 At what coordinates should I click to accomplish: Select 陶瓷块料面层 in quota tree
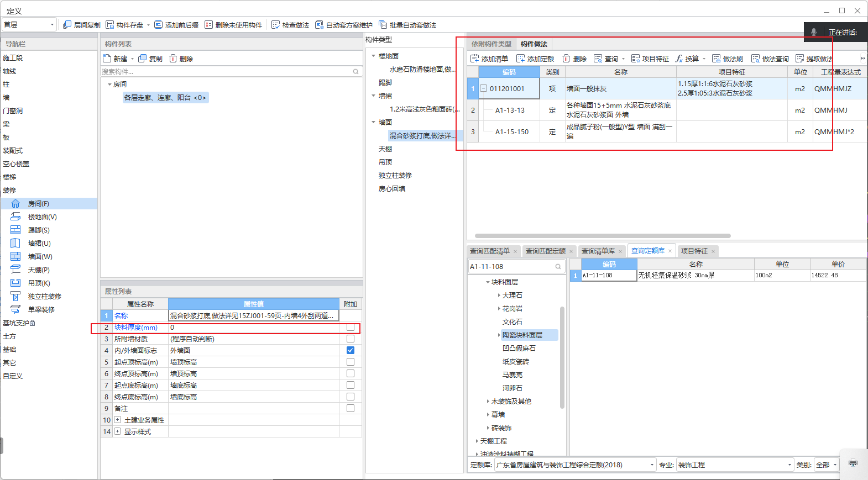(x=522, y=335)
